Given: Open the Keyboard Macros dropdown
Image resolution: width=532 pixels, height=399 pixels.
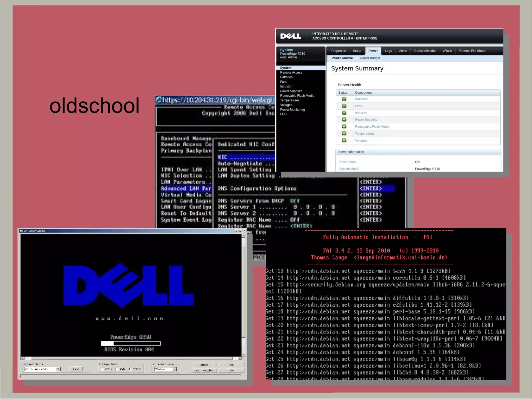Looking at the screenshot, I should [x=58, y=369].
